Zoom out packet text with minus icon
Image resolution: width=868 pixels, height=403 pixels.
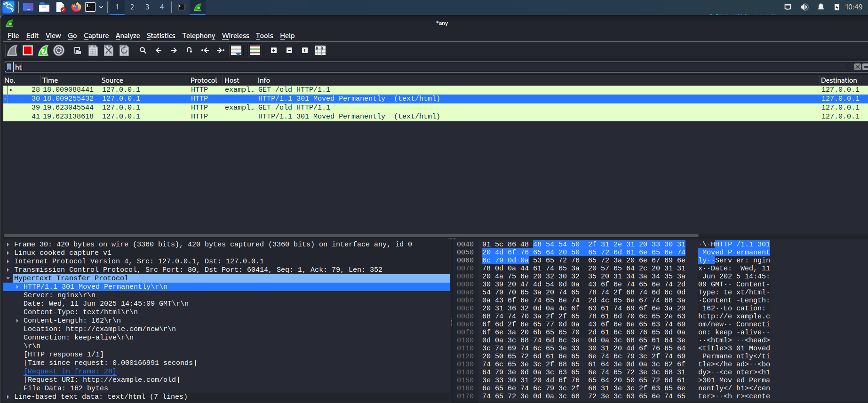(x=289, y=50)
